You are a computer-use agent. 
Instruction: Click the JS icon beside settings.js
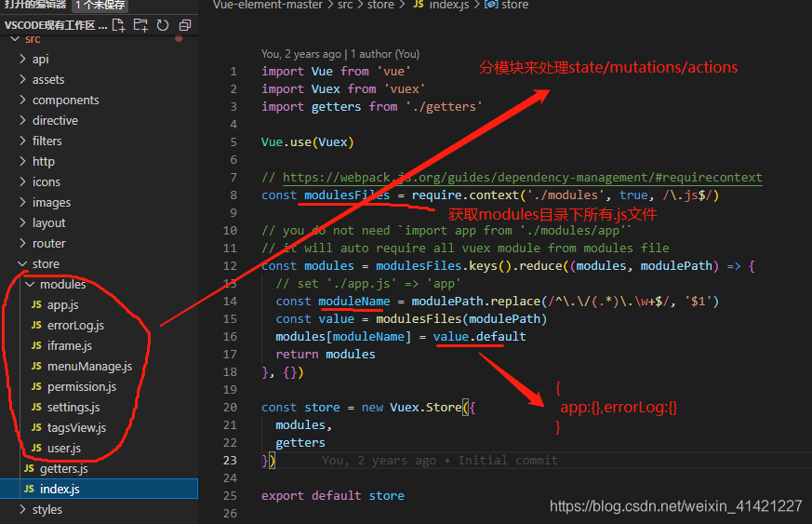[36, 407]
